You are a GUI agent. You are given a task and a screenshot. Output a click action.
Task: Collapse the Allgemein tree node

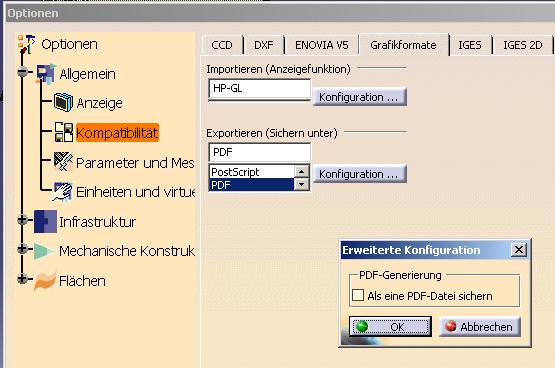coord(22,72)
